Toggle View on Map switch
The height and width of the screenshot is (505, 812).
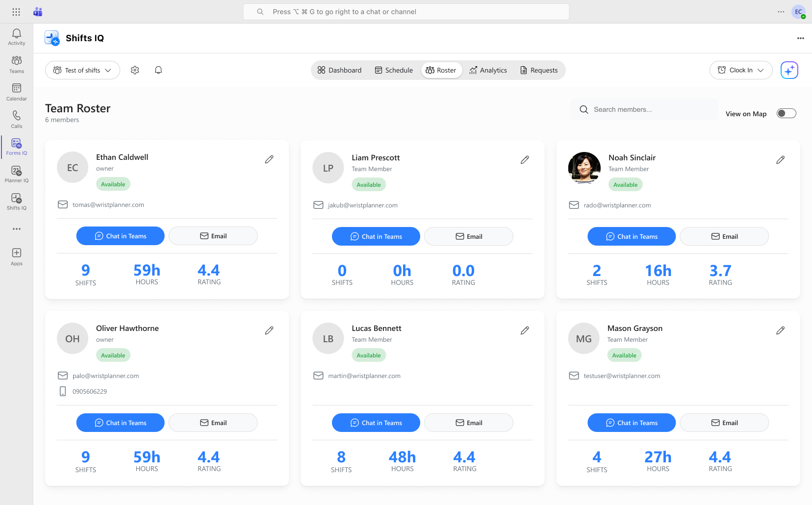[786, 114]
